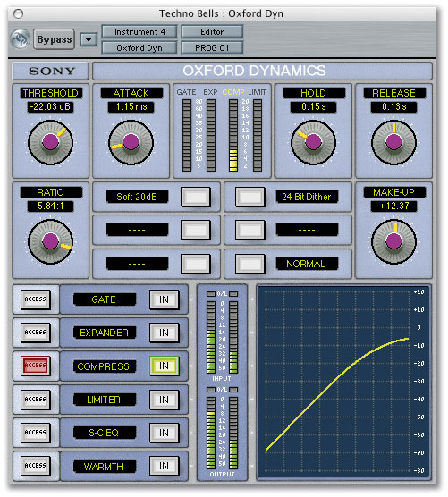Click the Hold knob
Viewport: 448px width, 497px height.
tap(313, 142)
